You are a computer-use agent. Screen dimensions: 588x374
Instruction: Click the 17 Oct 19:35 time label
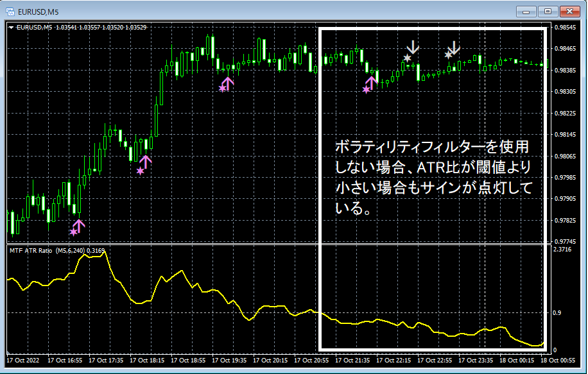(229, 361)
